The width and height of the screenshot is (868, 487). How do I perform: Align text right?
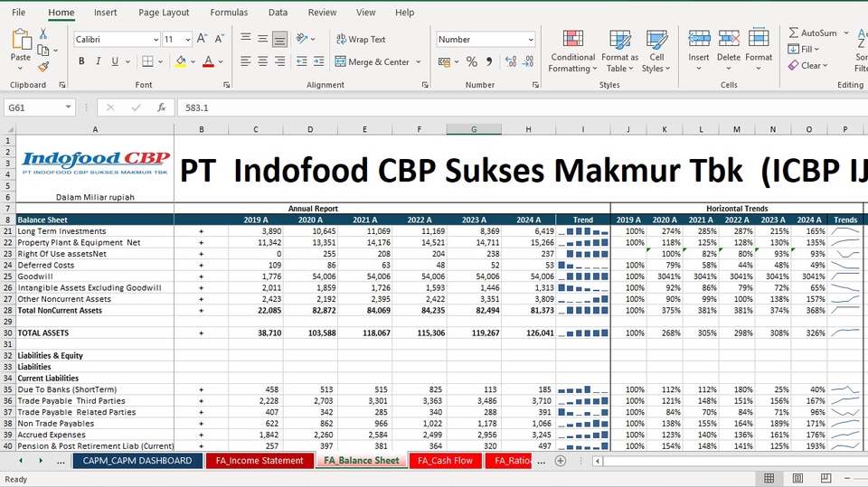(280, 61)
